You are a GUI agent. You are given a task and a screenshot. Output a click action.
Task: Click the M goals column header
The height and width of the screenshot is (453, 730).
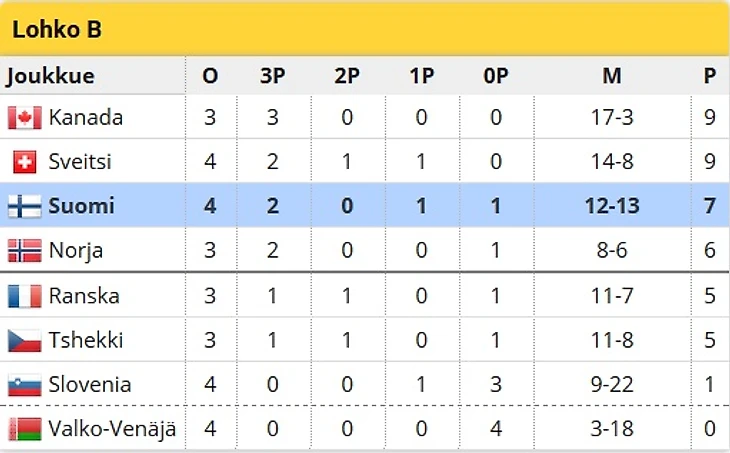pos(612,76)
